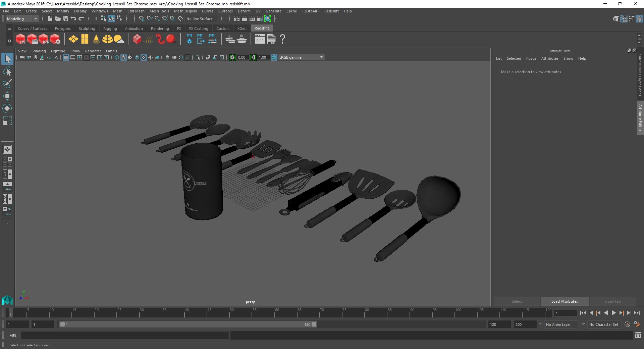Click the Undo arrow in the toolbar
Screen dimensions: 644x349
click(73, 19)
